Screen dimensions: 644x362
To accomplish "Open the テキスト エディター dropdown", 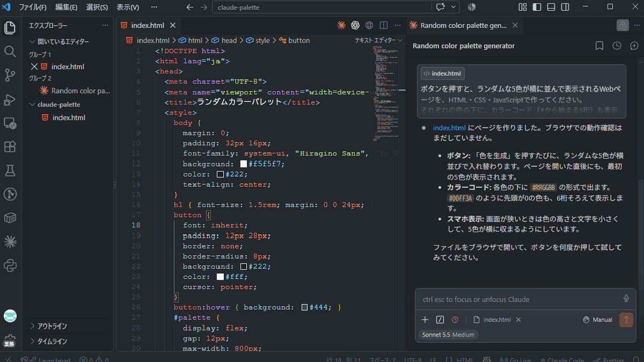I will (379, 40).
